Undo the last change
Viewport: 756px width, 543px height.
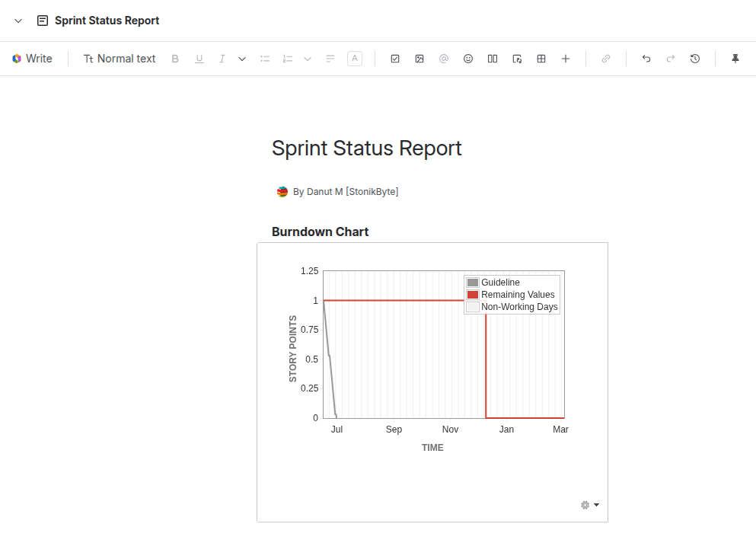pyautogui.click(x=646, y=59)
